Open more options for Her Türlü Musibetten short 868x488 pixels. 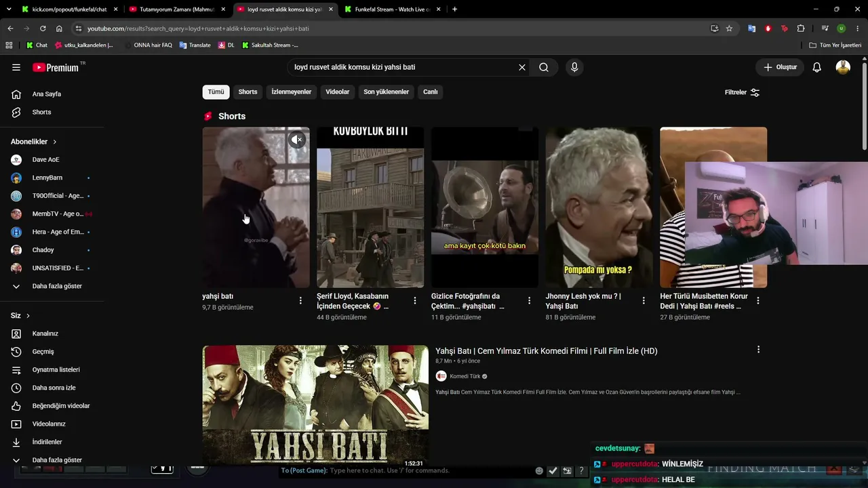(x=758, y=300)
